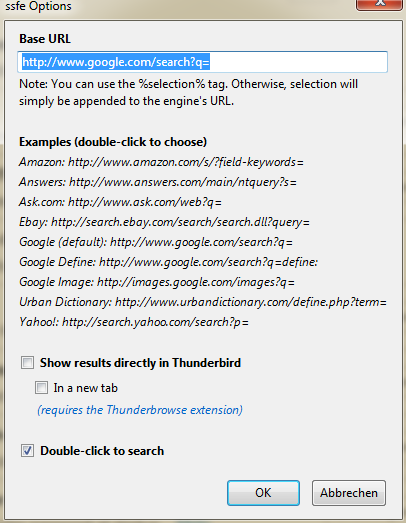Image resolution: width=406 pixels, height=523 pixels.
Task: Pick the Ebay example search URL
Action: point(164,222)
